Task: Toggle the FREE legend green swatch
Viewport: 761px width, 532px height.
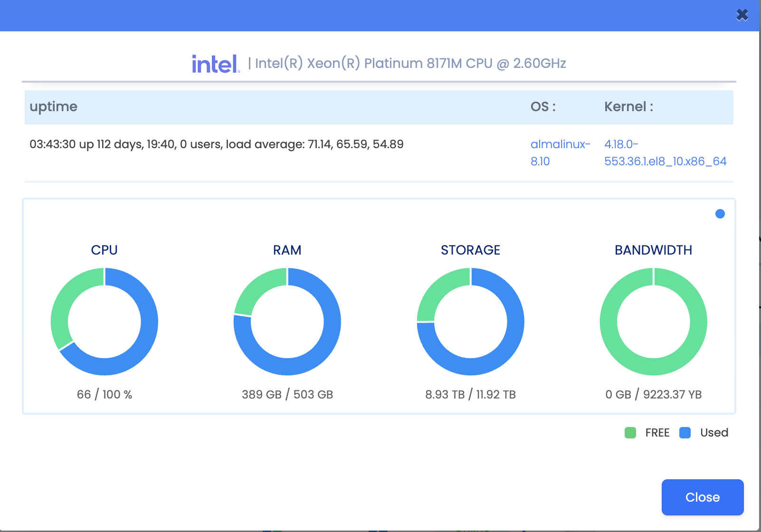Action: coord(630,433)
